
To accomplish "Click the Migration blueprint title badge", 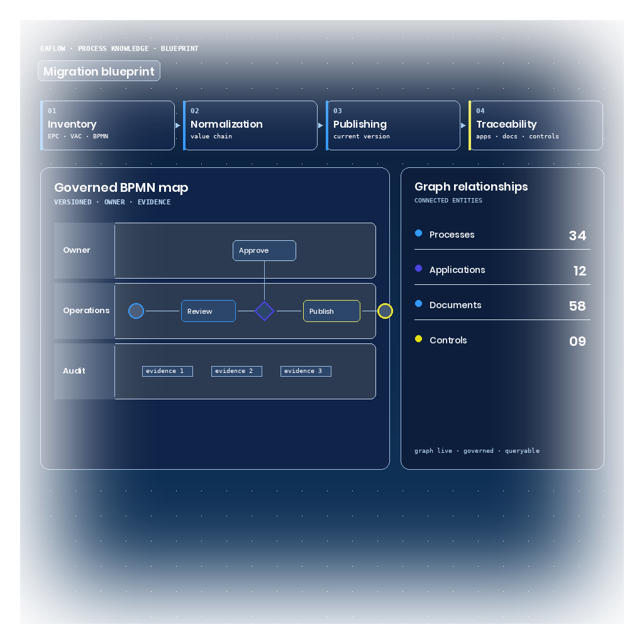I will click(99, 71).
